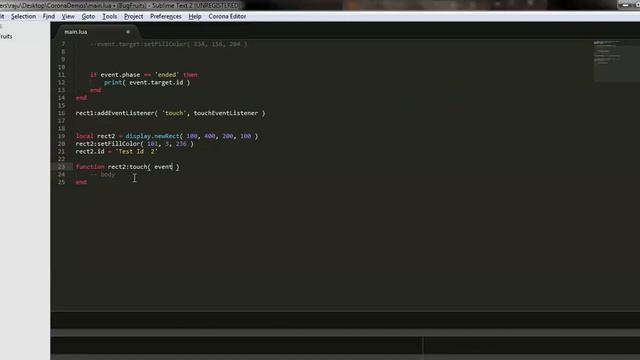Click the 'event.phase' condition text
The image size is (640, 360).
click(120, 75)
